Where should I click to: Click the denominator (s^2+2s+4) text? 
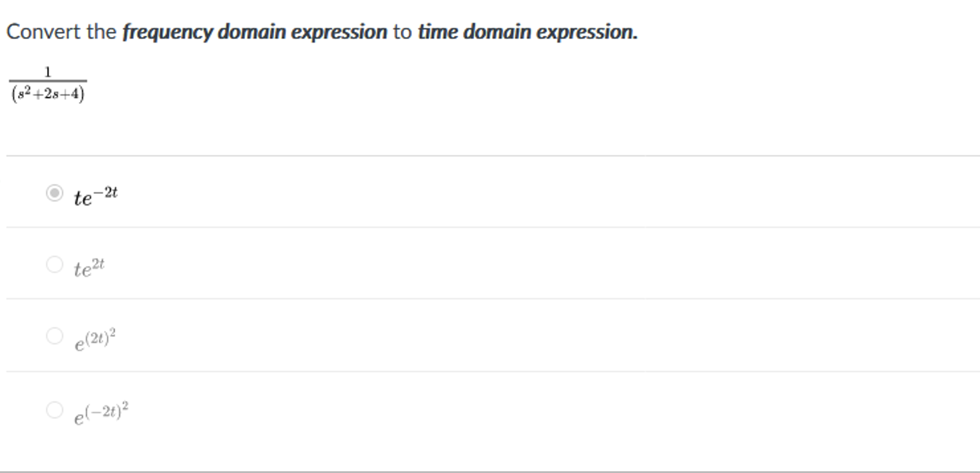pos(48,94)
